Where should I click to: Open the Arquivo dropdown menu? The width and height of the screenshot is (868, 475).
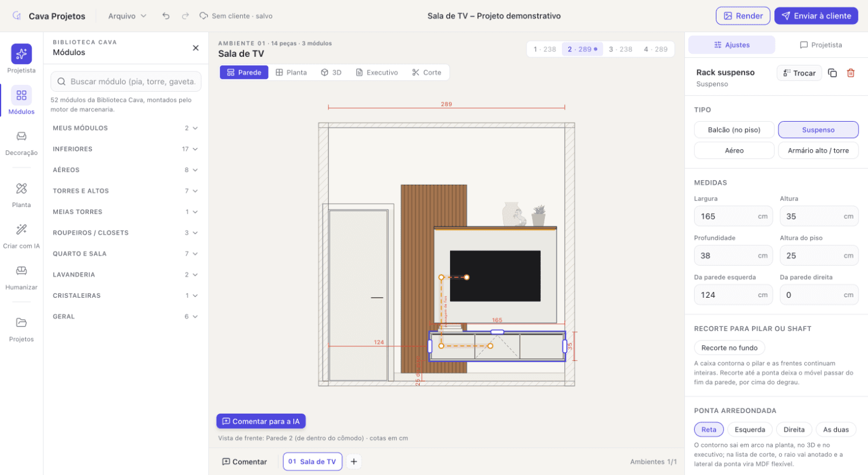click(127, 16)
